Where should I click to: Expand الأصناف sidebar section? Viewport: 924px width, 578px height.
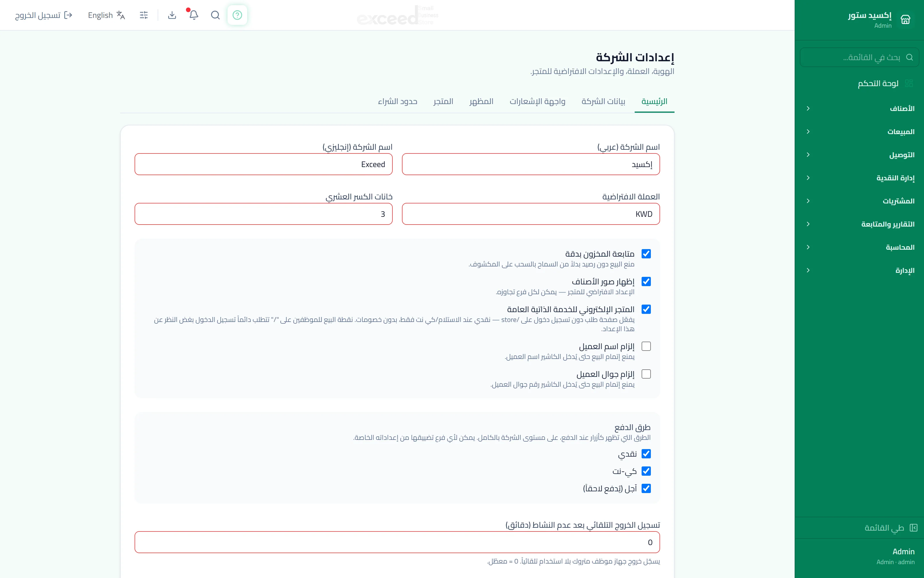click(859, 109)
